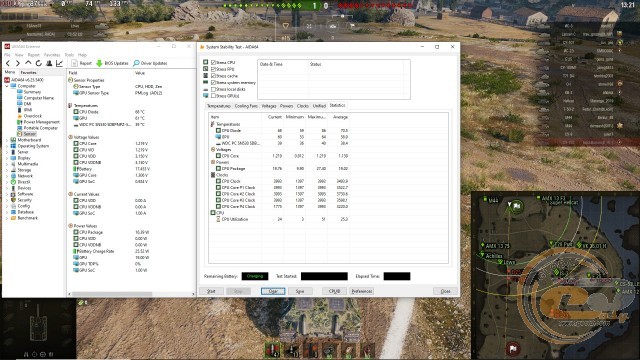Image resolution: width=640 pixels, height=360 pixels.
Task: Click the Operating System Windows icon
Action: (13, 146)
